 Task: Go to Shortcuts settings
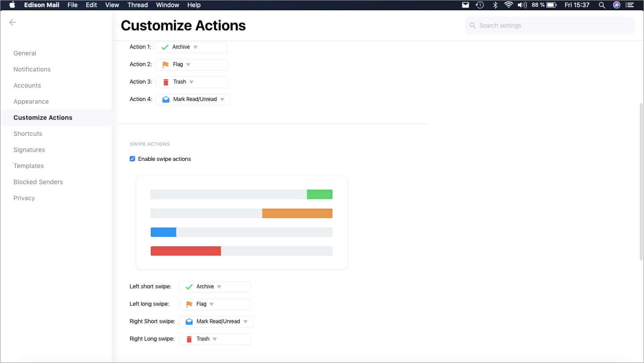[x=28, y=134]
